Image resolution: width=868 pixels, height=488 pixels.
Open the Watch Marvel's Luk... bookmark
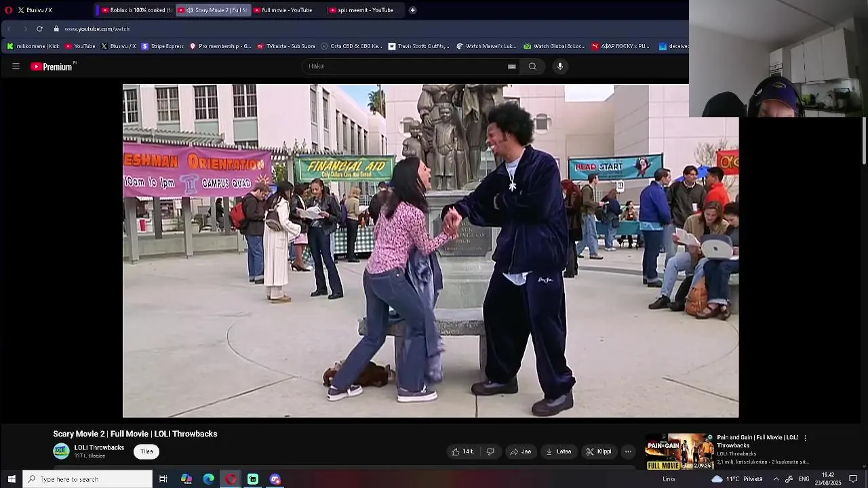point(486,46)
